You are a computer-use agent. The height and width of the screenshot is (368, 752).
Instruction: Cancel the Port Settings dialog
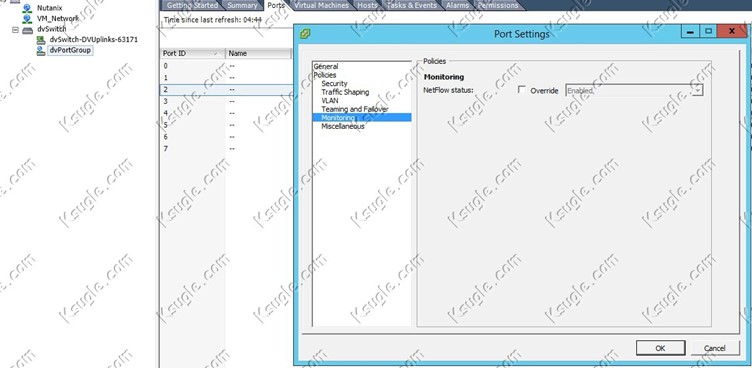coord(715,348)
